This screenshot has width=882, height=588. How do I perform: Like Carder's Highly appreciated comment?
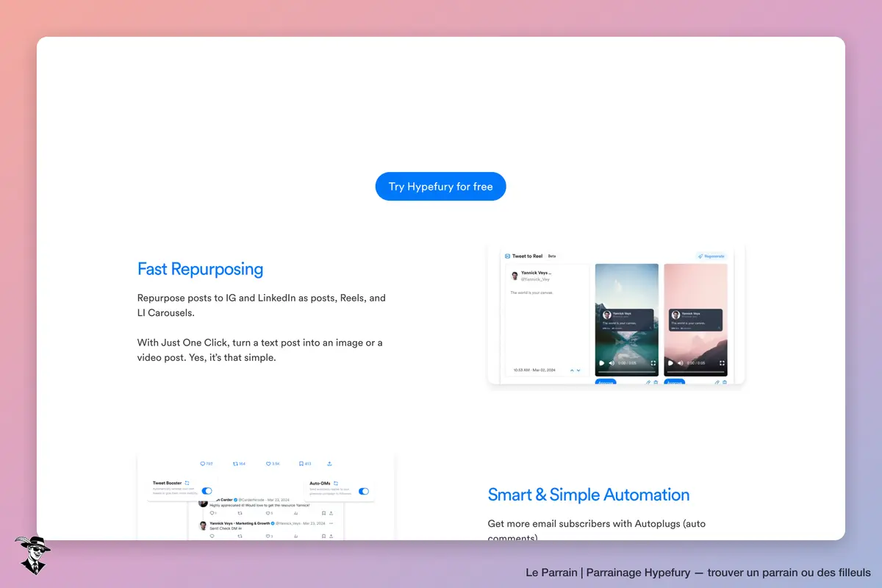pyautogui.click(x=268, y=513)
